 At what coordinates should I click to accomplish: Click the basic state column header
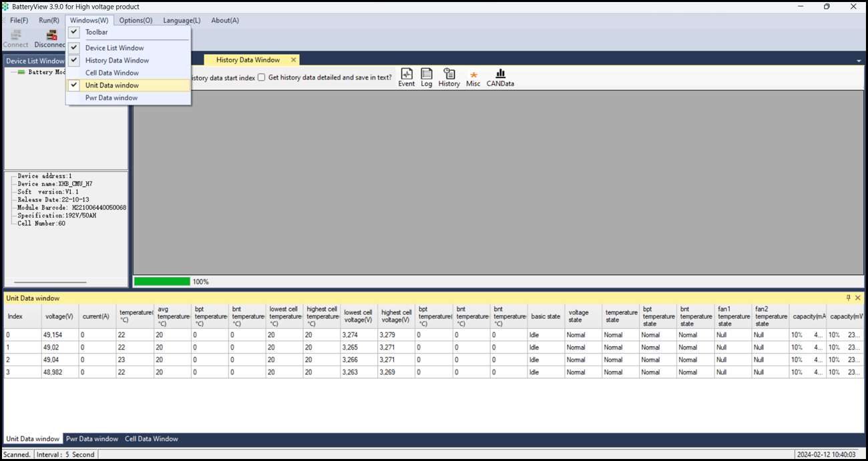point(546,316)
